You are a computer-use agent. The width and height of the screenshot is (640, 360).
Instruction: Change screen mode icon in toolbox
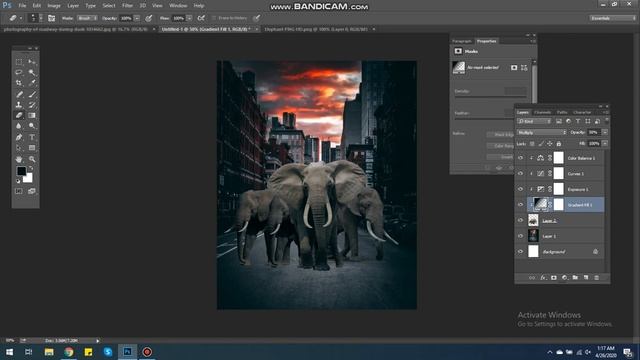pyautogui.click(x=32, y=191)
